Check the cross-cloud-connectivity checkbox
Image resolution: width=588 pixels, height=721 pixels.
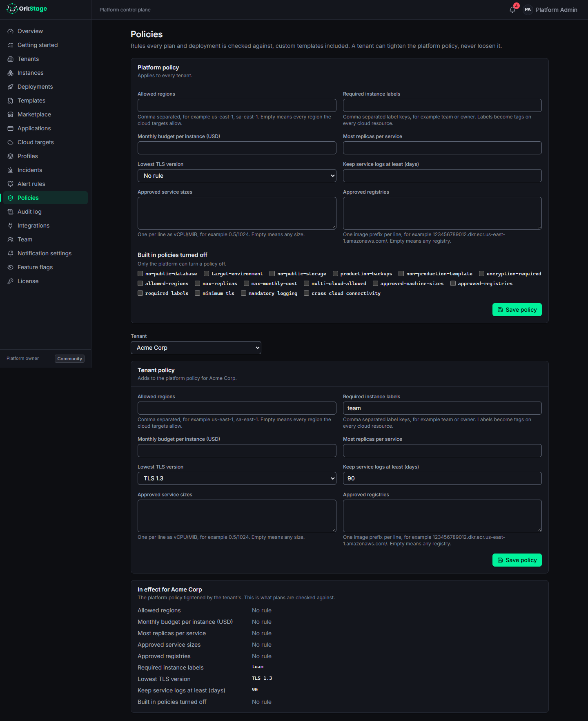click(307, 293)
